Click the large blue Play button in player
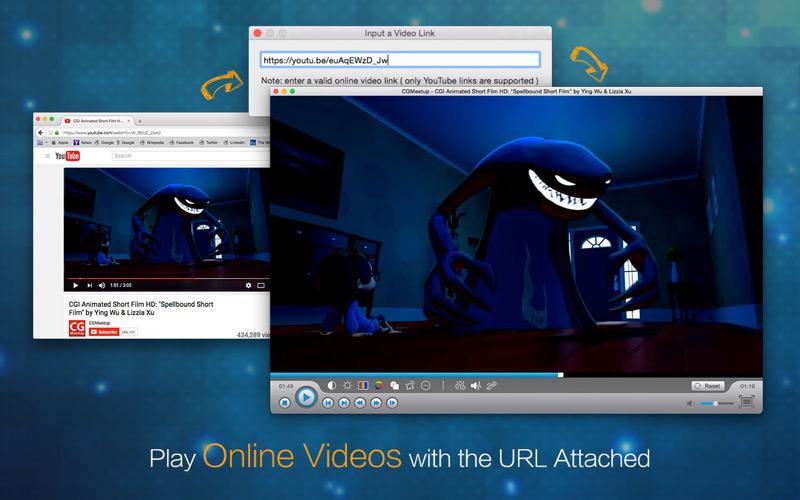 coord(306,396)
